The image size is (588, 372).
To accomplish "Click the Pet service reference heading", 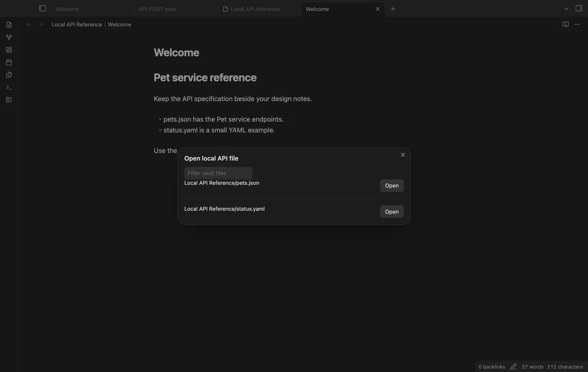I will tap(205, 77).
